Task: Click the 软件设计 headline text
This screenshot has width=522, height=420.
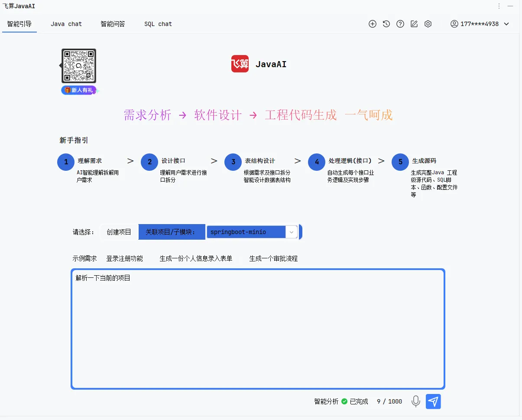Action: (218, 115)
